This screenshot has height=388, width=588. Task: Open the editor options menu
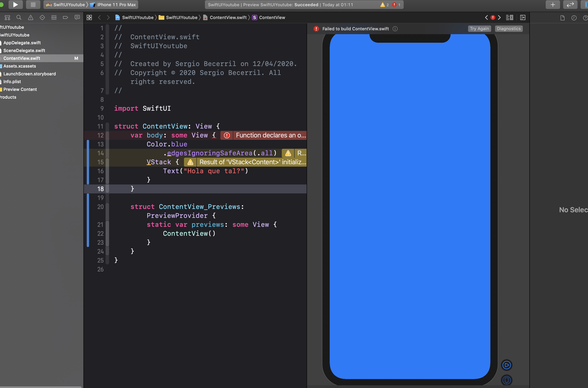[509, 17]
